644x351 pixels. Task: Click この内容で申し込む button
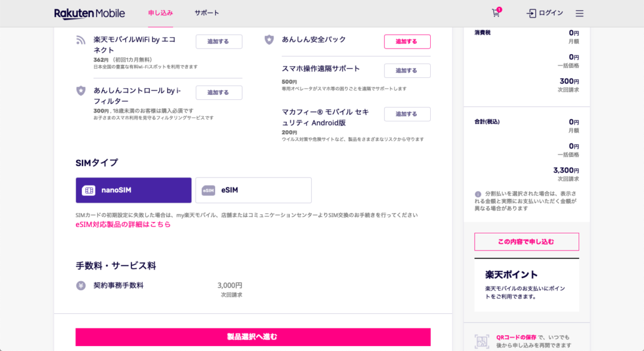point(526,242)
